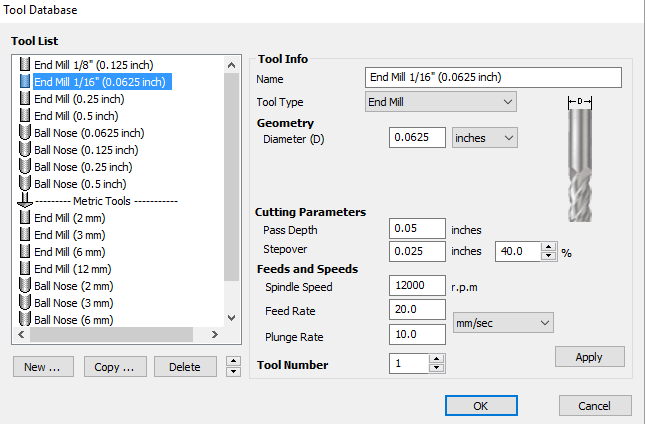Select the Ball Nose (0.0625 inch) icon

(26, 132)
